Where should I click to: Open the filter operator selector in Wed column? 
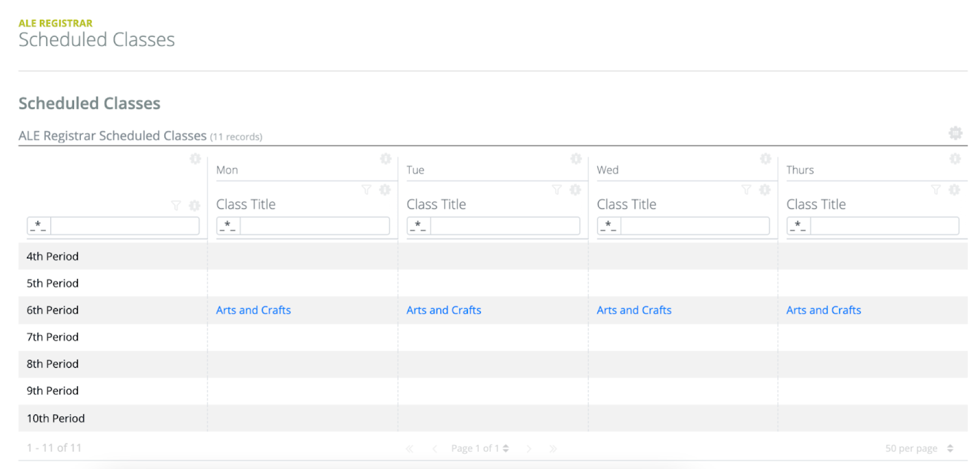[609, 226]
